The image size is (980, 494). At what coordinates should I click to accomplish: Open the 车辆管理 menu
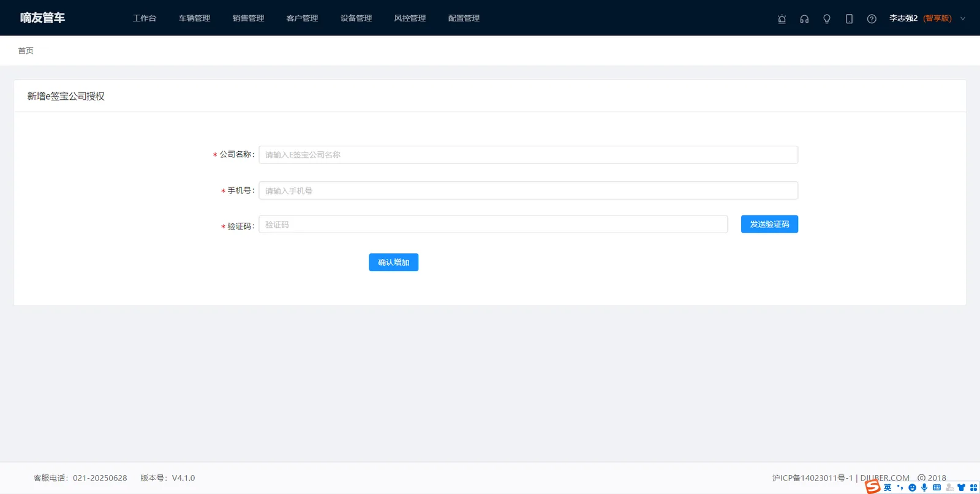[194, 18]
